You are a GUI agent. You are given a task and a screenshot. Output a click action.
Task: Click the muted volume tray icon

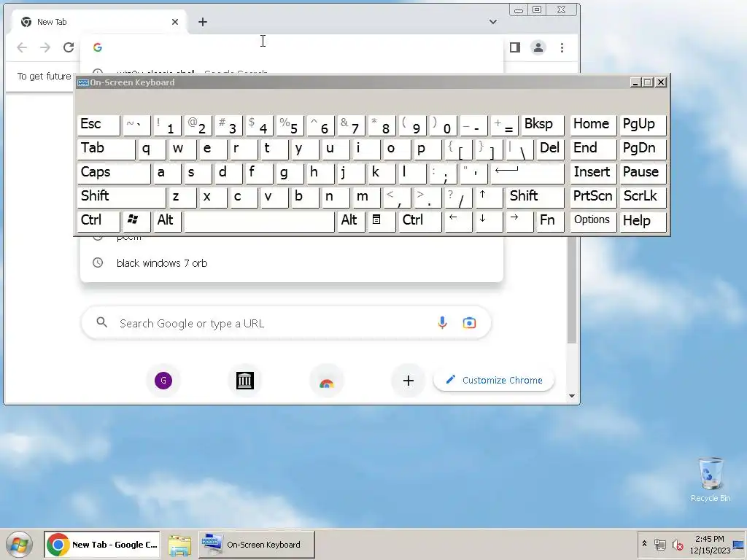[x=677, y=545]
